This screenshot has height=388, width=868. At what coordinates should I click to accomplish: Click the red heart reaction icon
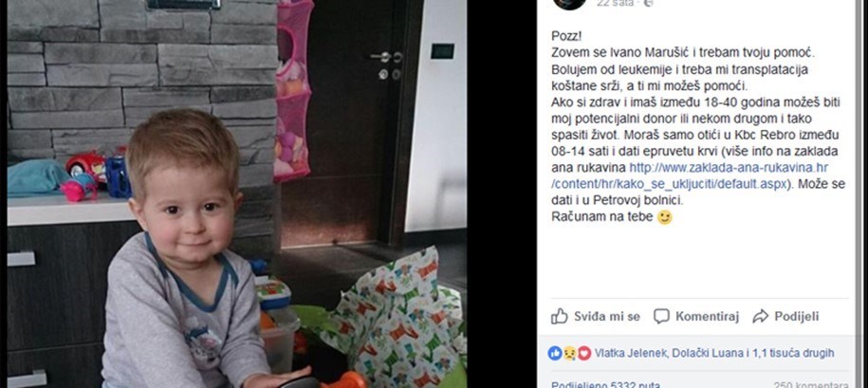[x=584, y=353]
